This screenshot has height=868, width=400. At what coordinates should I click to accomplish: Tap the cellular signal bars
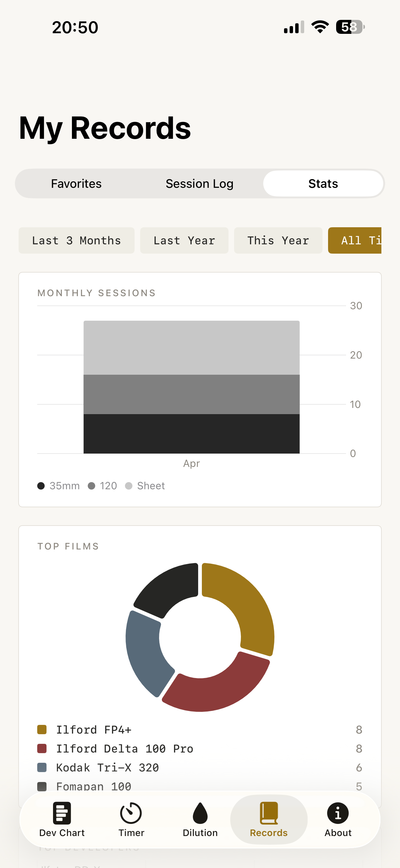click(x=294, y=27)
